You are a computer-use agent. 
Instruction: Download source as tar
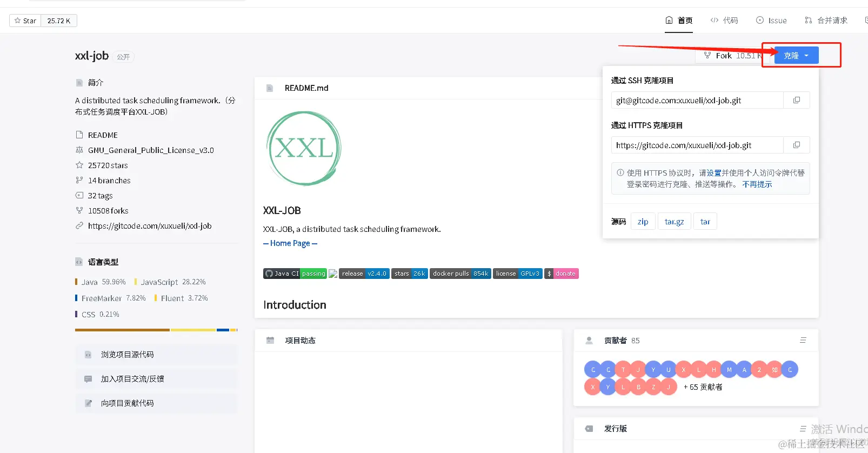pyautogui.click(x=705, y=222)
